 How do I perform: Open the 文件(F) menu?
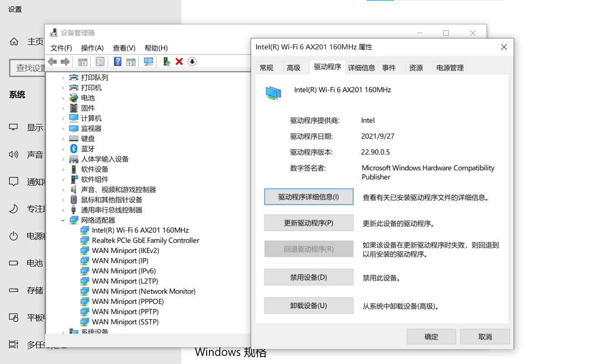pos(61,48)
